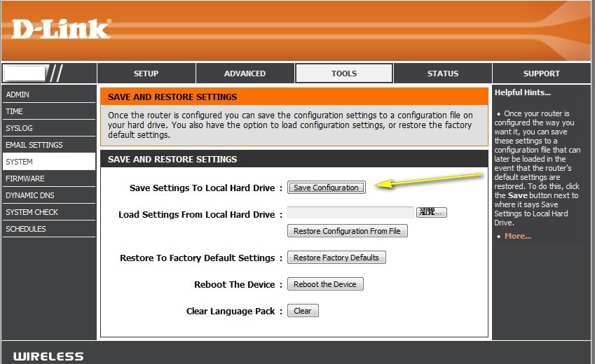Open the ADVANCED tab
Viewport: 595px width, 364px height.
tap(245, 73)
